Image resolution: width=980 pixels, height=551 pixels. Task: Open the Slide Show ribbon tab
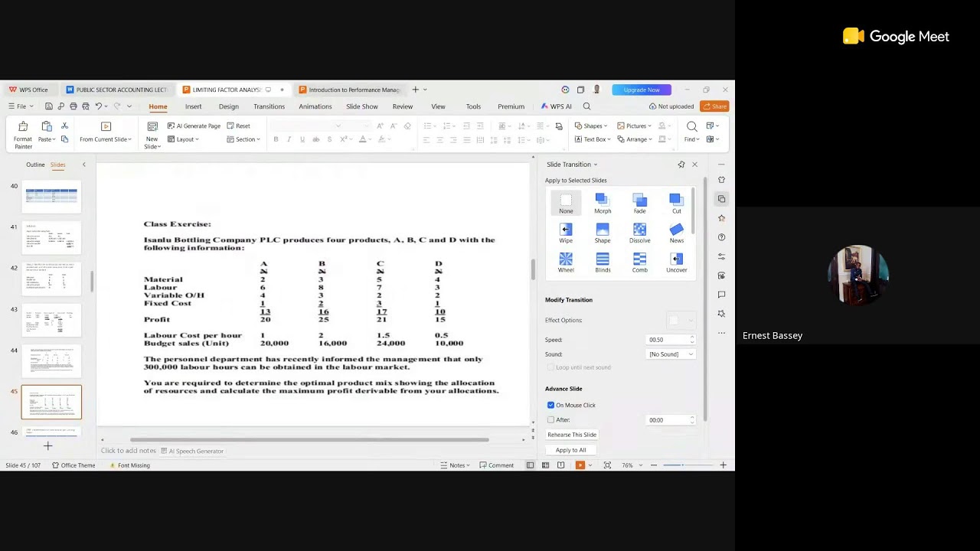(362, 106)
